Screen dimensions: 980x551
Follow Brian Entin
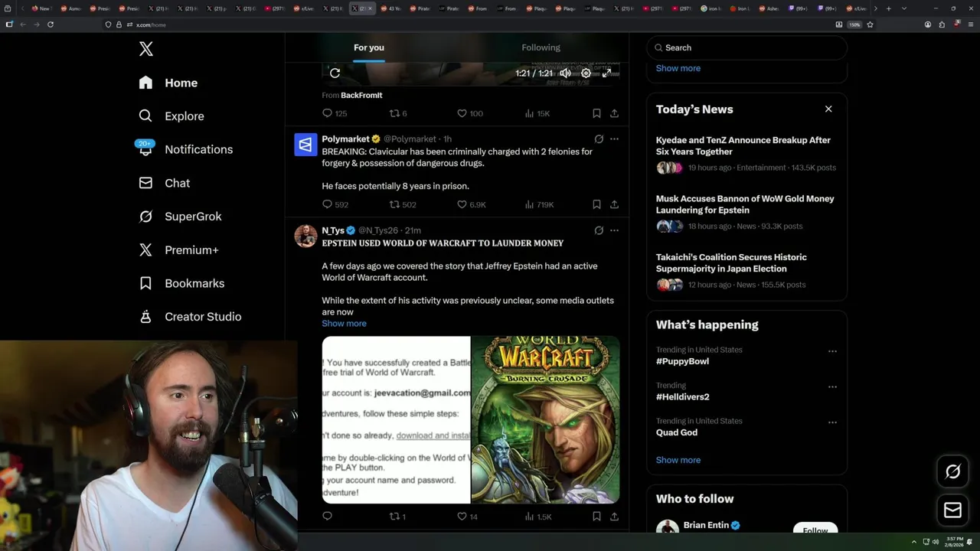pos(815,530)
